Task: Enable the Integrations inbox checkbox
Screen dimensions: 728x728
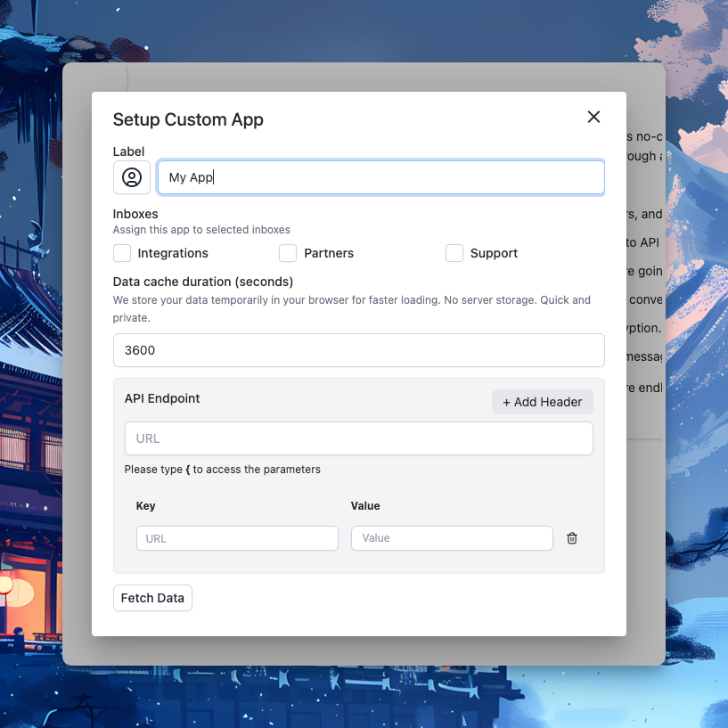Action: (122, 253)
